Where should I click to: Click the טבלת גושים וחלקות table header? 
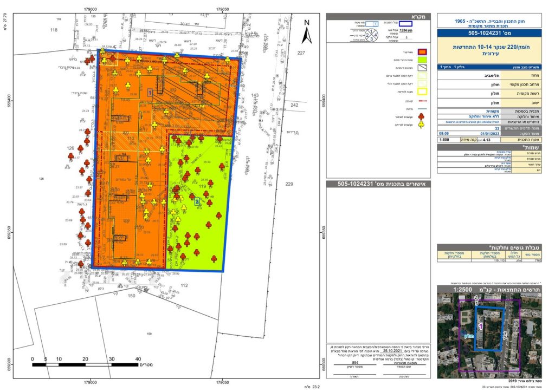point(489,247)
